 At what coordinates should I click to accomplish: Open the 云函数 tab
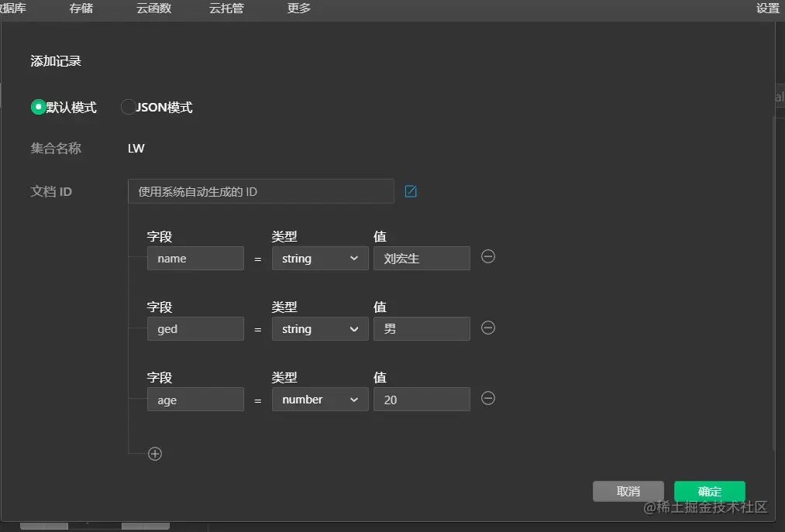(154, 9)
